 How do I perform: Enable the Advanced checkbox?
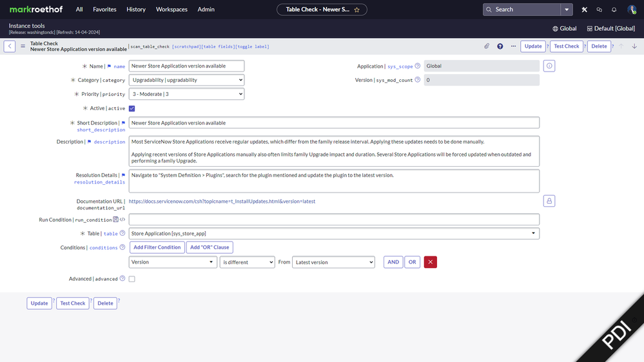coord(132,279)
